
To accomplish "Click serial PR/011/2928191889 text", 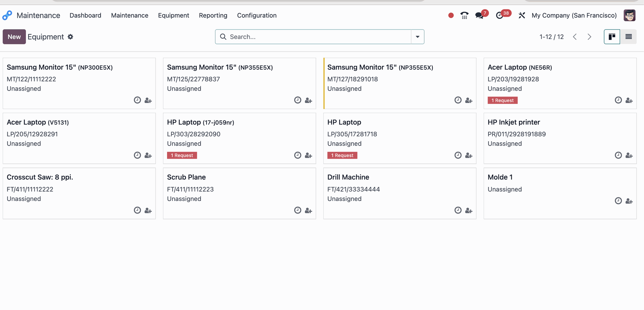I will [x=517, y=134].
